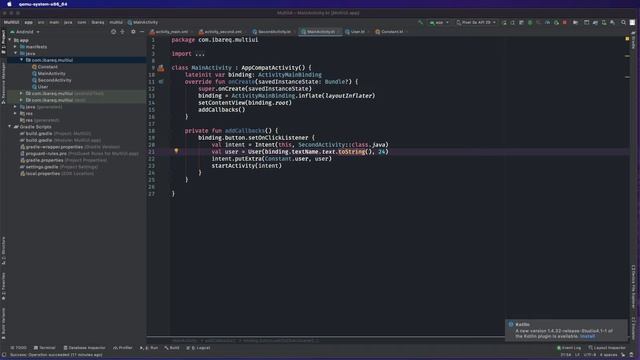Image resolution: width=640 pixels, height=360 pixels.
Task: Collapse the com.ibareq.multiui package
Action: click(x=22, y=60)
